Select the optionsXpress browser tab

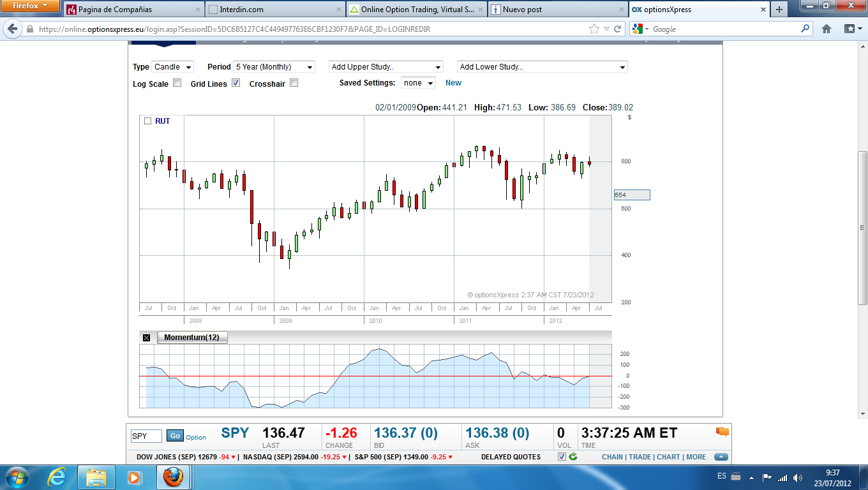pos(699,10)
